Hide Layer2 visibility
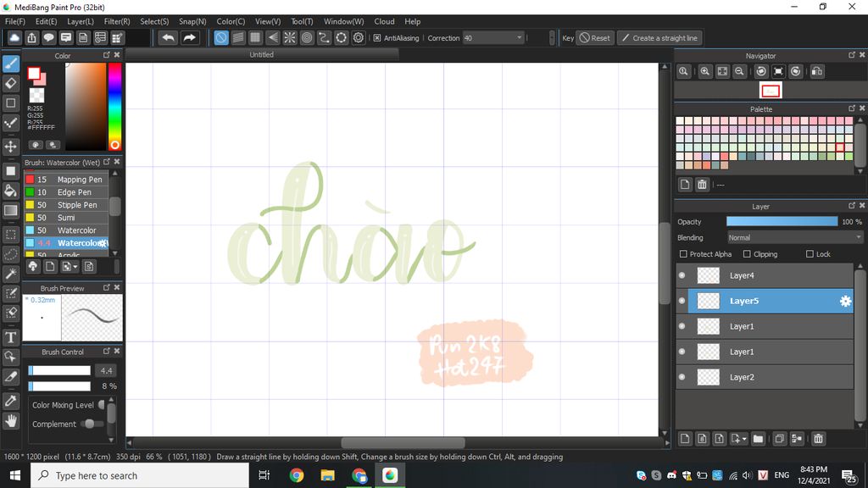The height and width of the screenshot is (488, 868). (682, 377)
